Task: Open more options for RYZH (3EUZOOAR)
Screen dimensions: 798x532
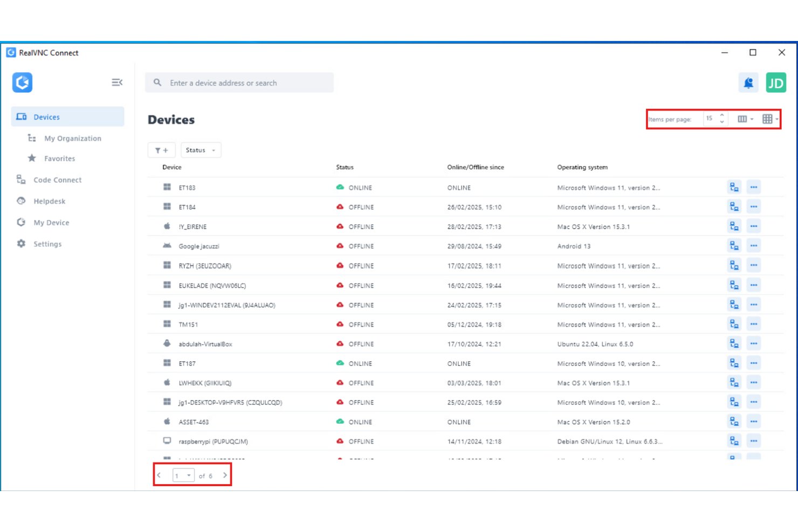Action: 754,265
